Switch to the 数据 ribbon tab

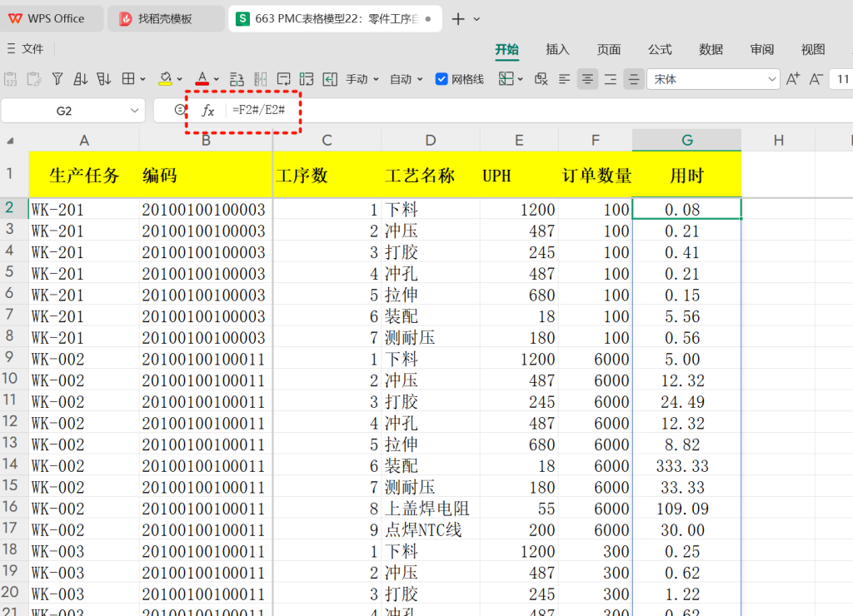coord(711,49)
